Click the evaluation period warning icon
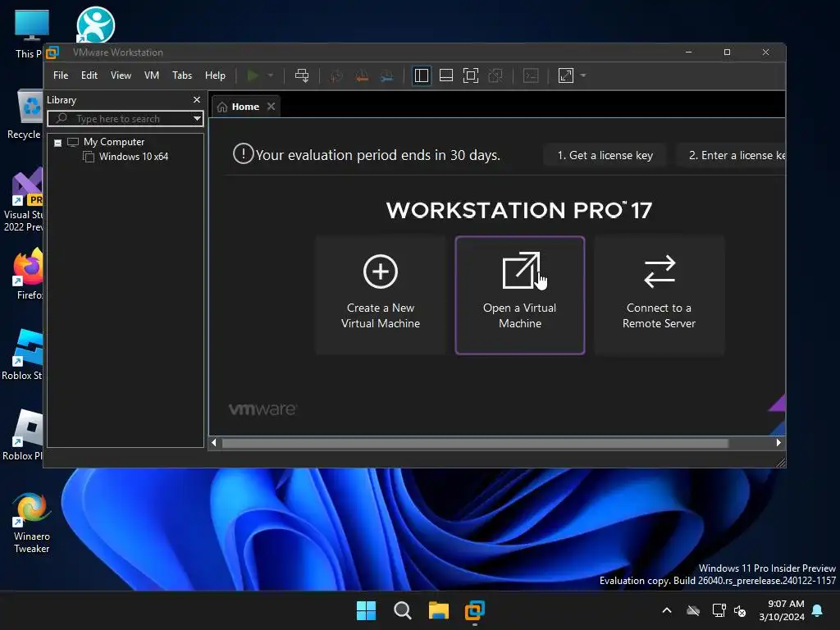This screenshot has width=840, height=630. tap(243, 154)
